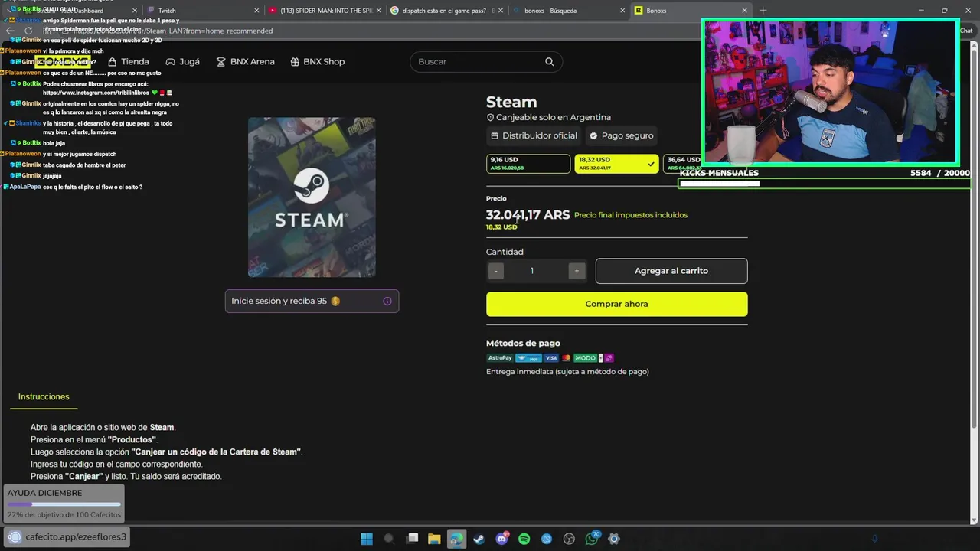Screen dimensions: 980x551
Task: Open Spotify from the taskbar
Action: (x=524, y=539)
